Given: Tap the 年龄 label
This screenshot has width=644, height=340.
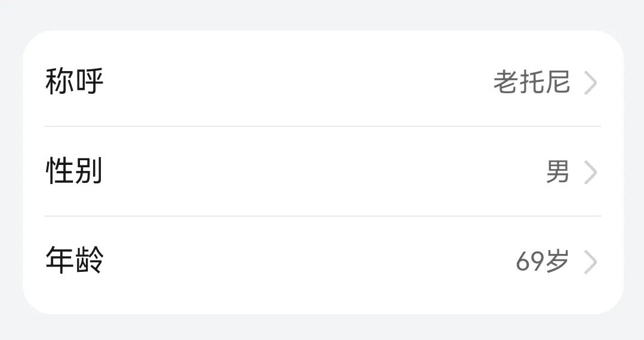Looking at the screenshot, I should click(75, 261).
